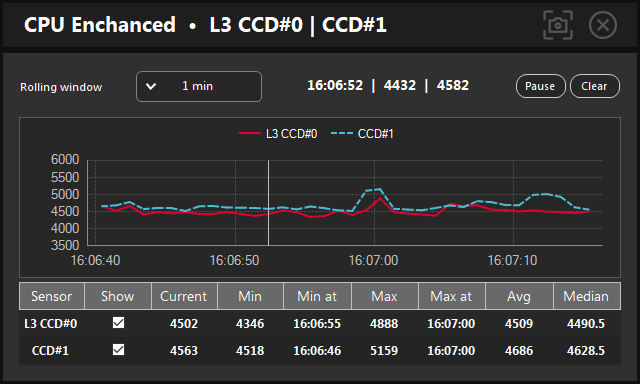Click Min at time 16:06:46
Image resolution: width=640 pixels, height=384 pixels.
[x=317, y=351]
